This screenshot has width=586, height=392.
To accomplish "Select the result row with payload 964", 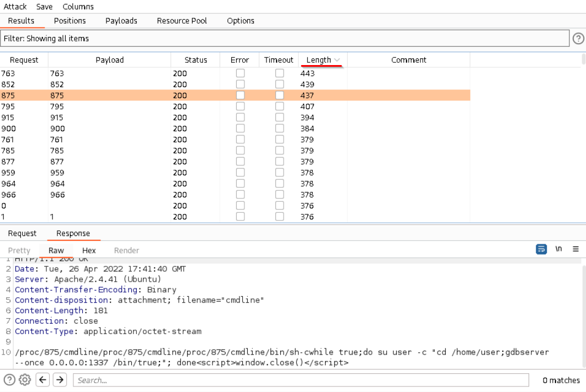I will pyautogui.click(x=235, y=183).
